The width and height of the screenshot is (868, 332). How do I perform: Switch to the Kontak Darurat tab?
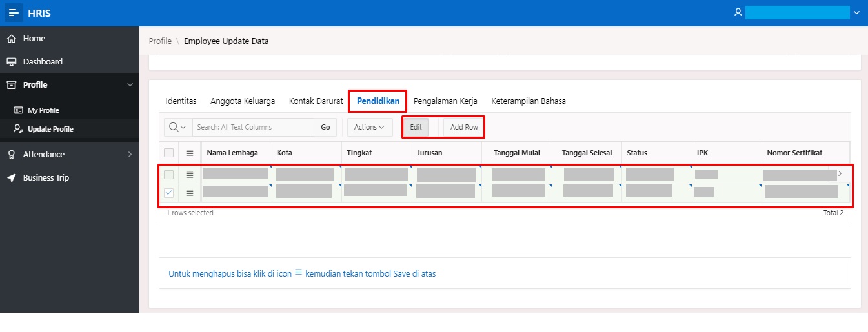click(316, 101)
